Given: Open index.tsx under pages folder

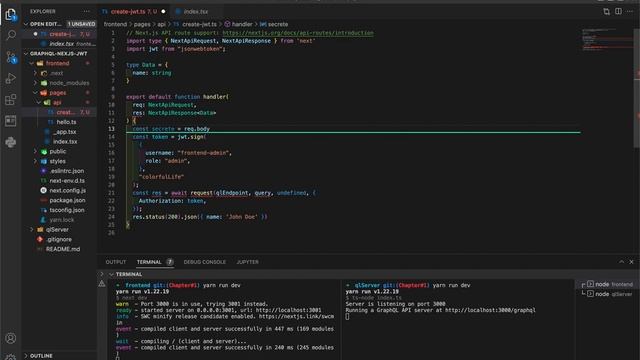Looking at the screenshot, I should 59,142.
